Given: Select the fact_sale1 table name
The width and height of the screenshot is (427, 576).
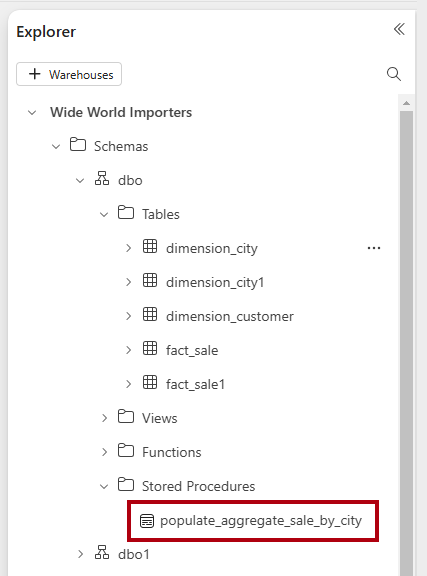Looking at the screenshot, I should (195, 384).
